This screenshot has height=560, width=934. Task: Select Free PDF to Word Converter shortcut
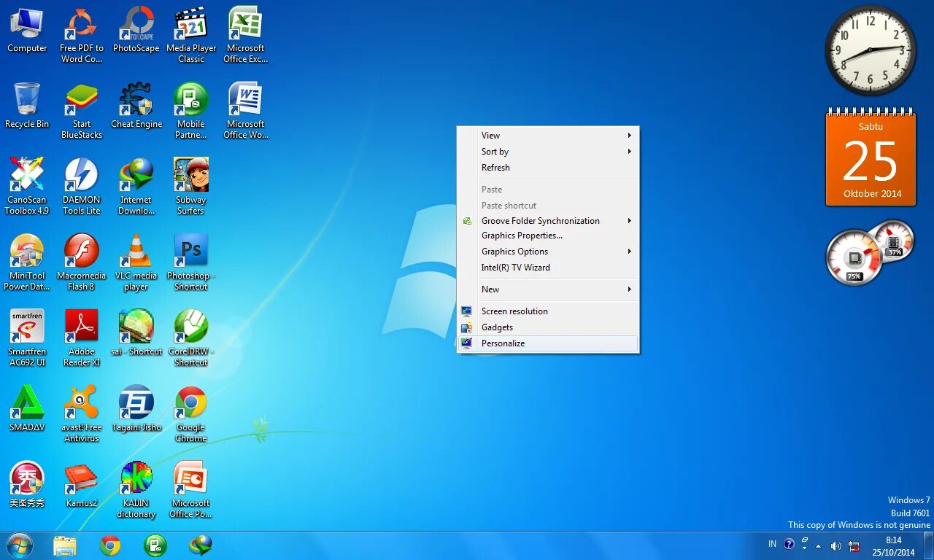[82, 36]
